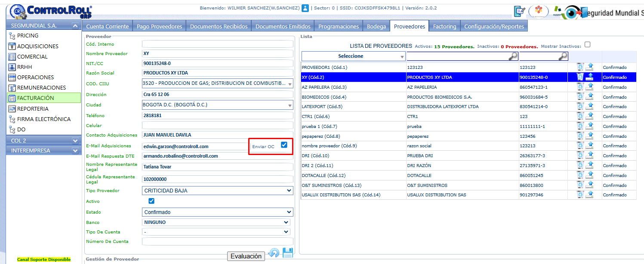This screenshot has height=264, width=644.
Task: Open the Pago Proveedores tab
Action: click(x=159, y=26)
